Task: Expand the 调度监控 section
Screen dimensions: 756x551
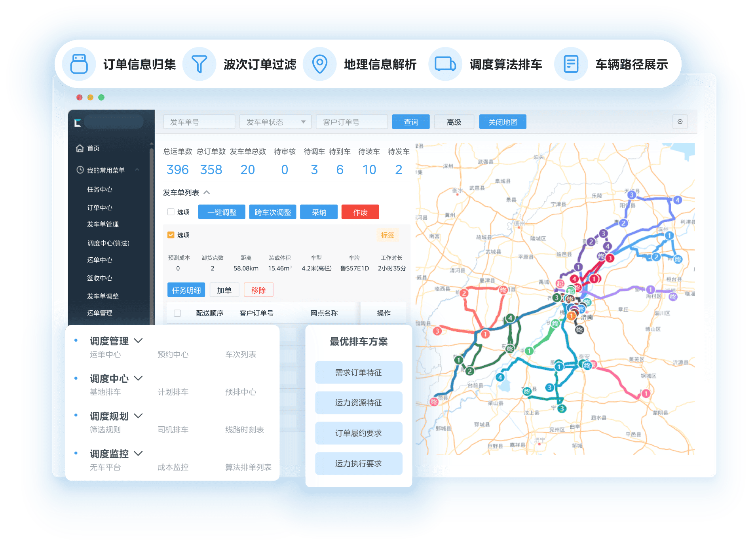Action: tap(138, 453)
